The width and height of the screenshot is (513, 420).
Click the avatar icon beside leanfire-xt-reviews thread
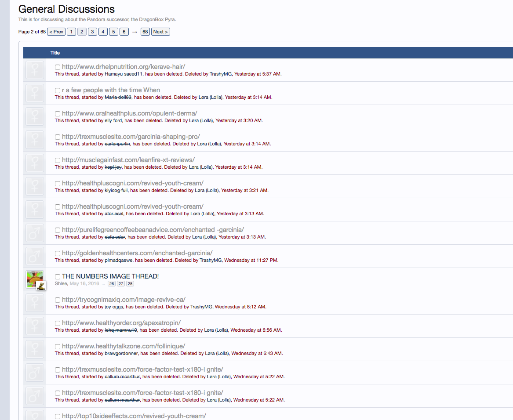(x=34, y=163)
